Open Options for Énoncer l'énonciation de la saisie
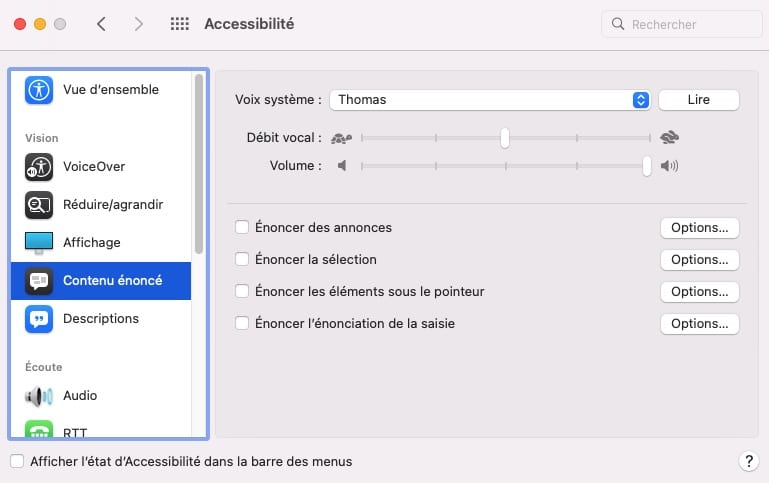 700,324
